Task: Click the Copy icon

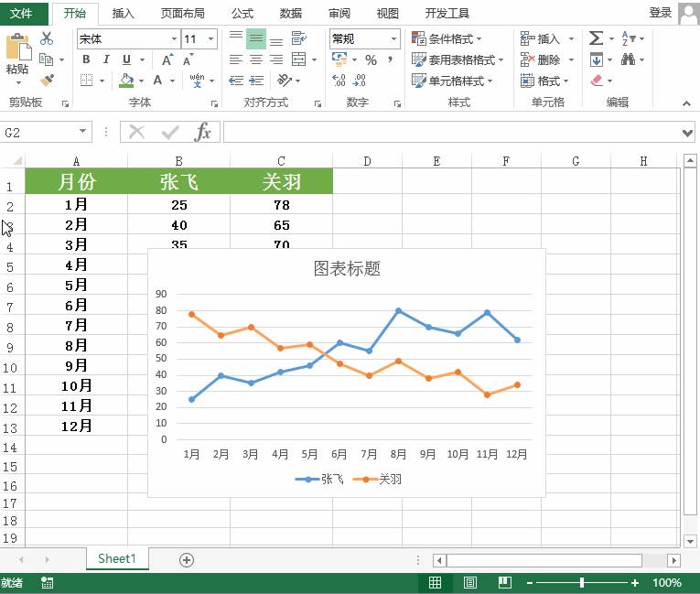Action: (x=46, y=59)
